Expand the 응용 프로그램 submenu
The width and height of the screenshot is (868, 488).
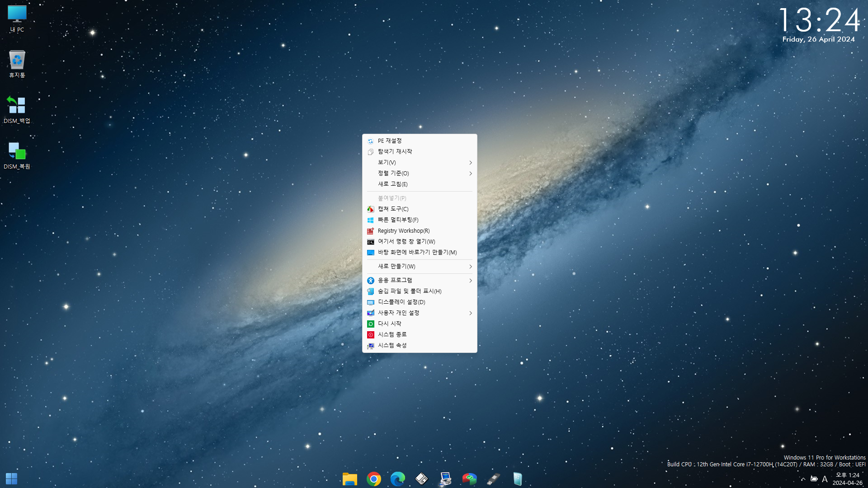point(420,281)
